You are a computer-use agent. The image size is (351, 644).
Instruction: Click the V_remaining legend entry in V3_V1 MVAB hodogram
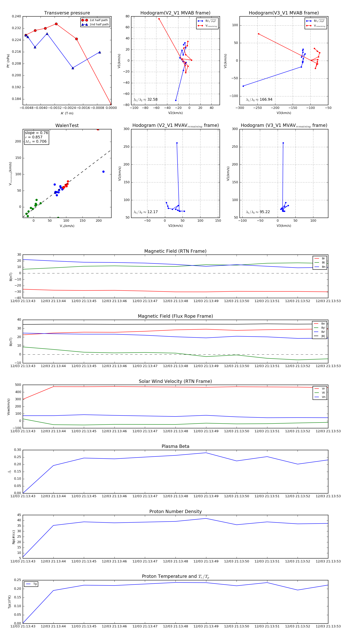(316, 26)
